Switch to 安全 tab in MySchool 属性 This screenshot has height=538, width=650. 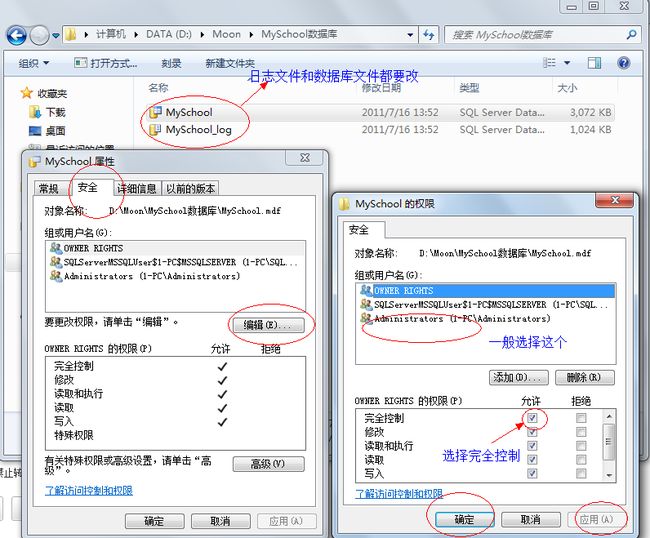click(87, 188)
